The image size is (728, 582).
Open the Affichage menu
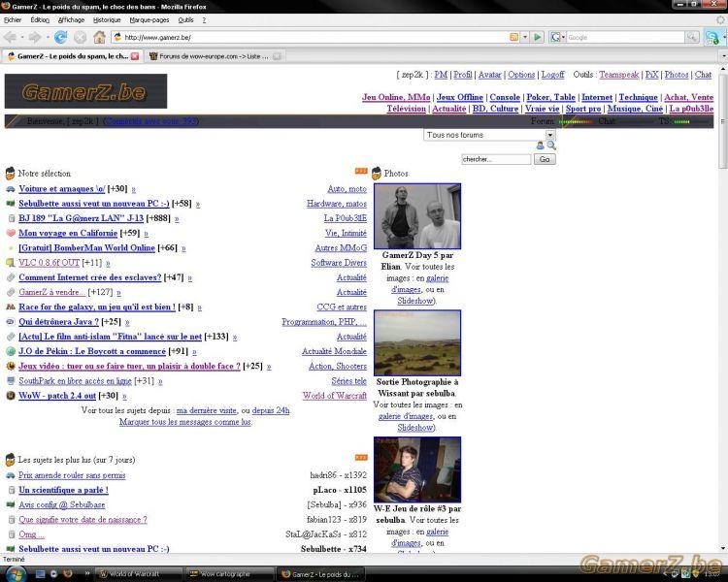coord(71,20)
